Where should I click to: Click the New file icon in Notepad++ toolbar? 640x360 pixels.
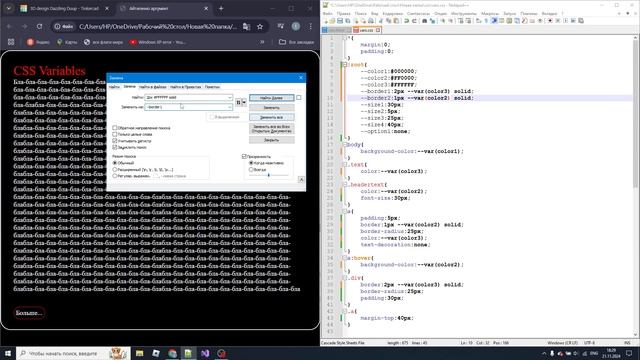click(326, 20)
